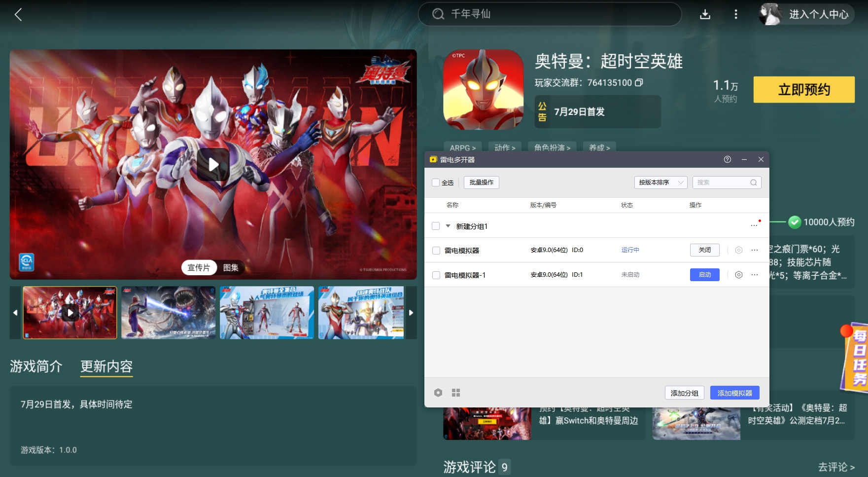Click the user avatar picture
Image resolution: width=868 pixels, height=477 pixels.
(770, 14)
